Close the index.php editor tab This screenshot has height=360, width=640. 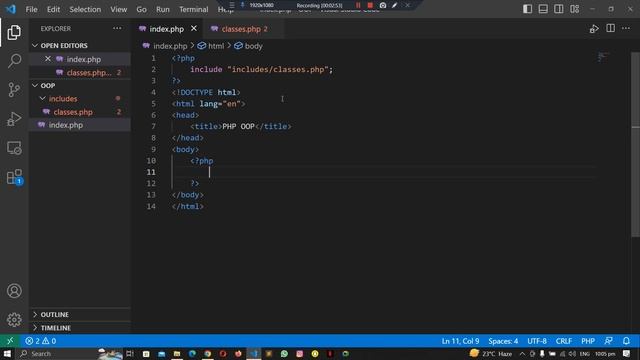(x=194, y=29)
